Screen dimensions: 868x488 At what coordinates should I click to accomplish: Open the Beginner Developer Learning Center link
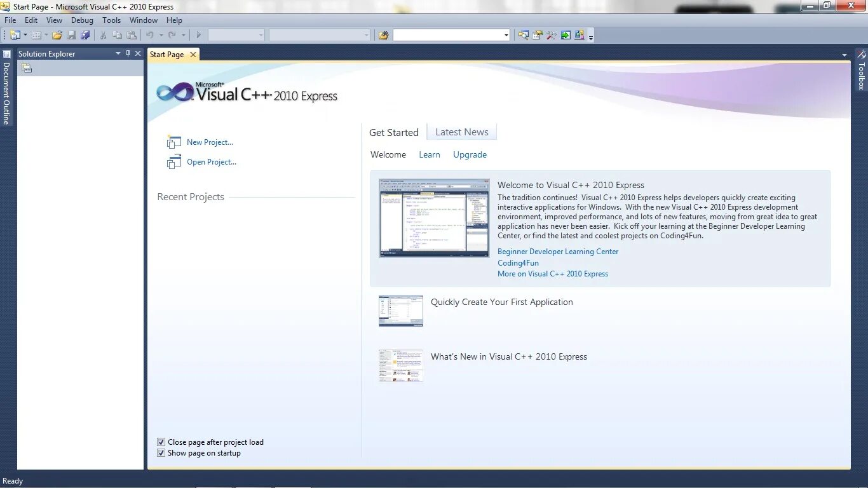point(558,252)
